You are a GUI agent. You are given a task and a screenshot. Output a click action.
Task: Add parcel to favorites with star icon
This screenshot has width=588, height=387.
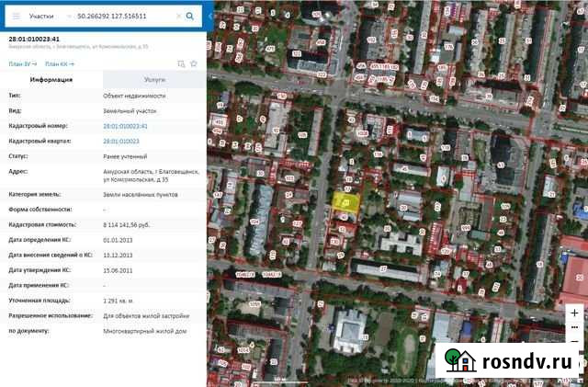tap(194, 63)
